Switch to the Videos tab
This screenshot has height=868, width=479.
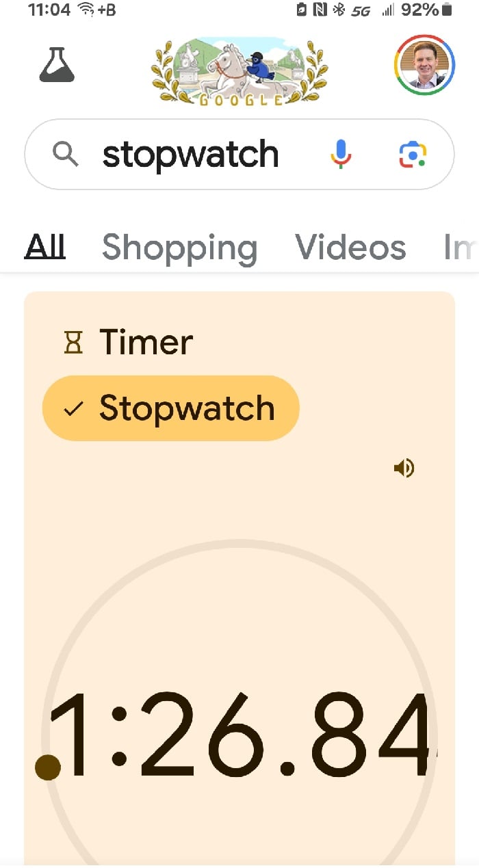click(x=350, y=248)
